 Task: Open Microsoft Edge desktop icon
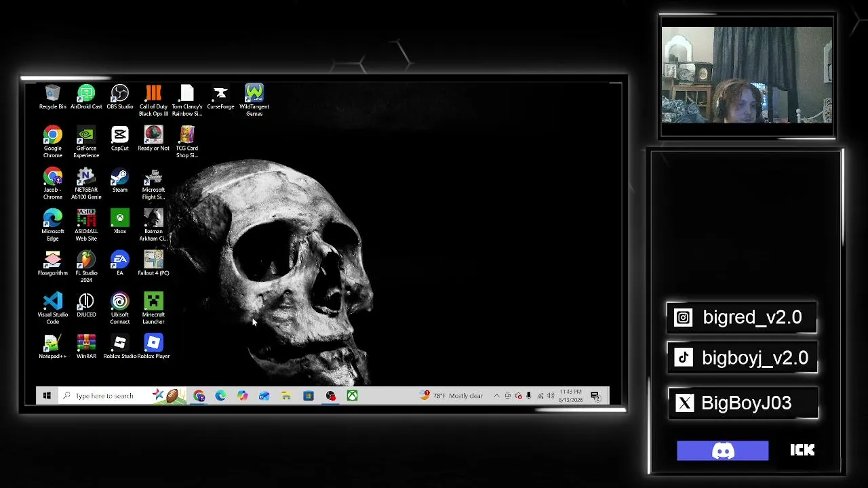tap(53, 225)
